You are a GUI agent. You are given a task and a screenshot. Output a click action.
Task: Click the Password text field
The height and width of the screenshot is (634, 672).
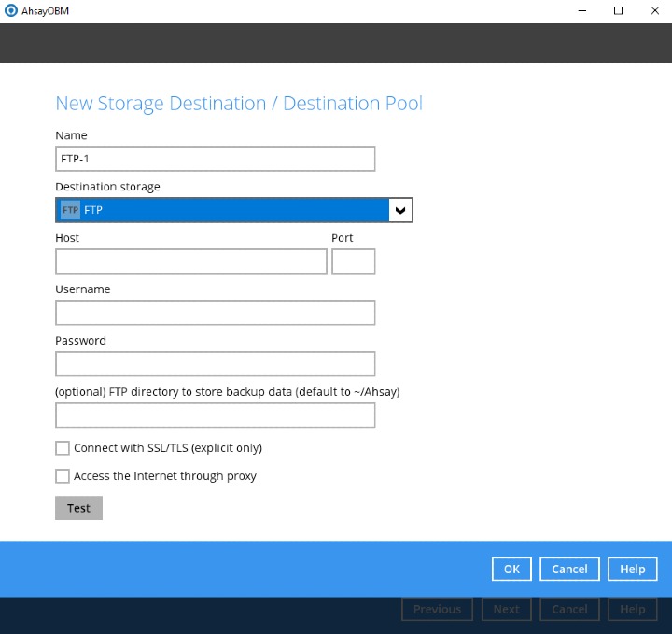[x=215, y=364]
